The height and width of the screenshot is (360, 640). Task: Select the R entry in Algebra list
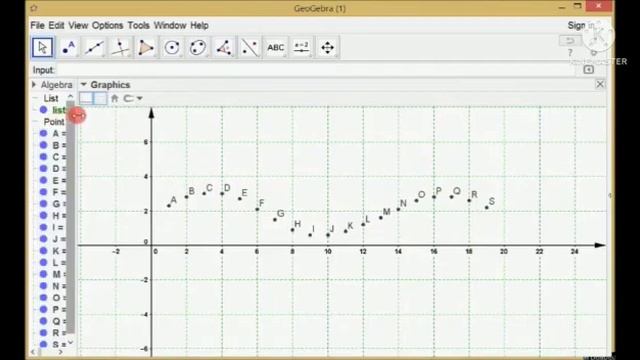(x=59, y=333)
